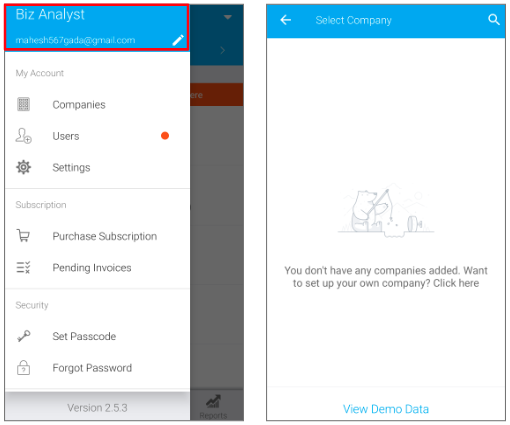Open the Reports tab at bottom

pyautogui.click(x=213, y=406)
